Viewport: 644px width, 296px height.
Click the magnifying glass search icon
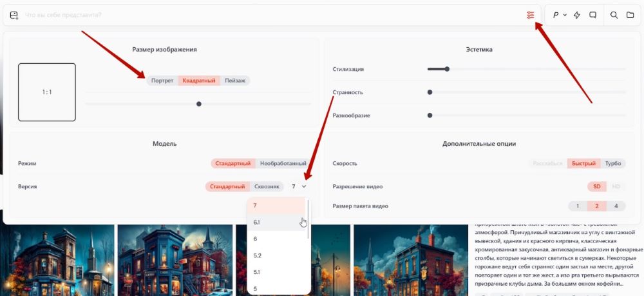[x=614, y=15]
